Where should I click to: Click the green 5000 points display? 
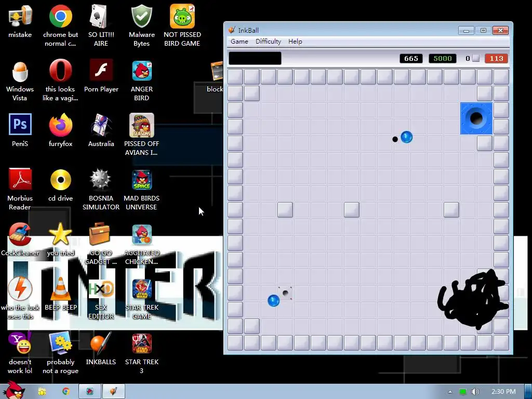click(x=443, y=58)
